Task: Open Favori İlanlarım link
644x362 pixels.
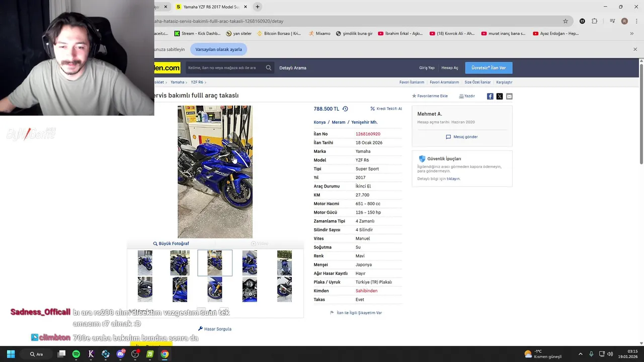Action: (x=412, y=82)
